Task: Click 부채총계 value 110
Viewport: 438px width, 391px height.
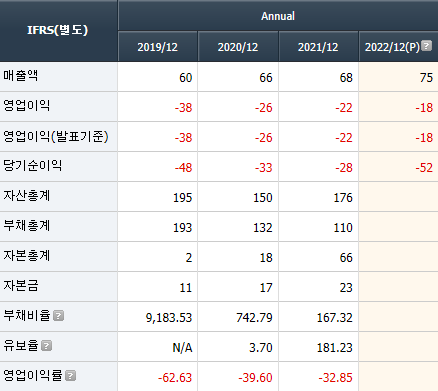Action: (x=343, y=228)
